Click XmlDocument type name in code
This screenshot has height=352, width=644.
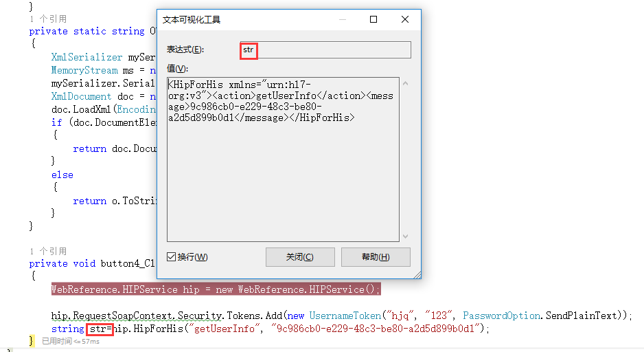(81, 97)
